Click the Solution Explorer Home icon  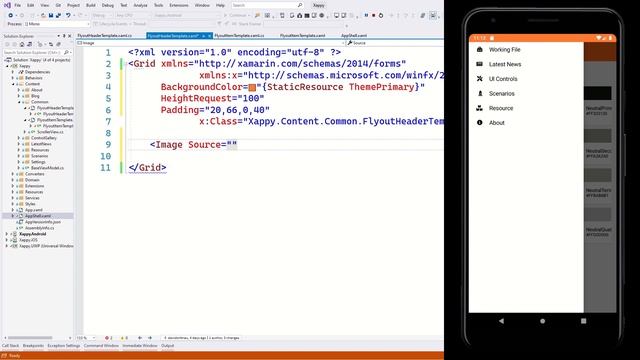click(22, 44)
